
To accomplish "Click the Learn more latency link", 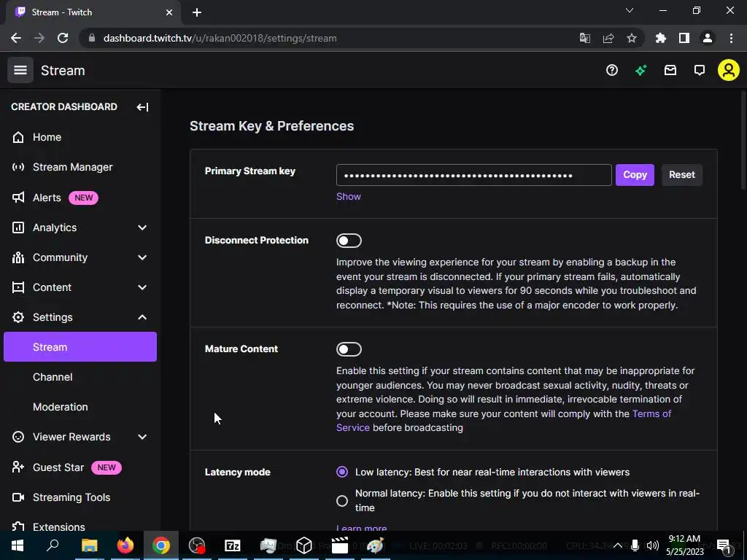I will click(x=362, y=528).
